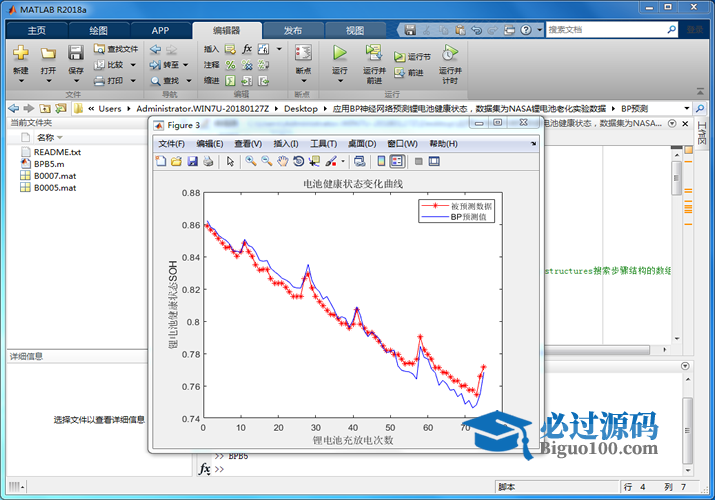The width and height of the screenshot is (715, 500).
Task: Open the 工具(T) menu in Figure 3
Action: click(x=324, y=144)
